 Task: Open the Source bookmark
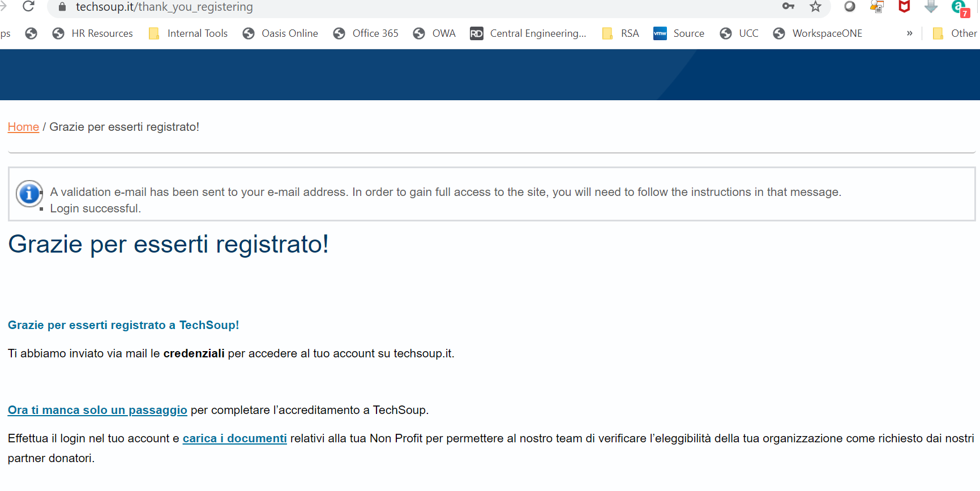(679, 33)
